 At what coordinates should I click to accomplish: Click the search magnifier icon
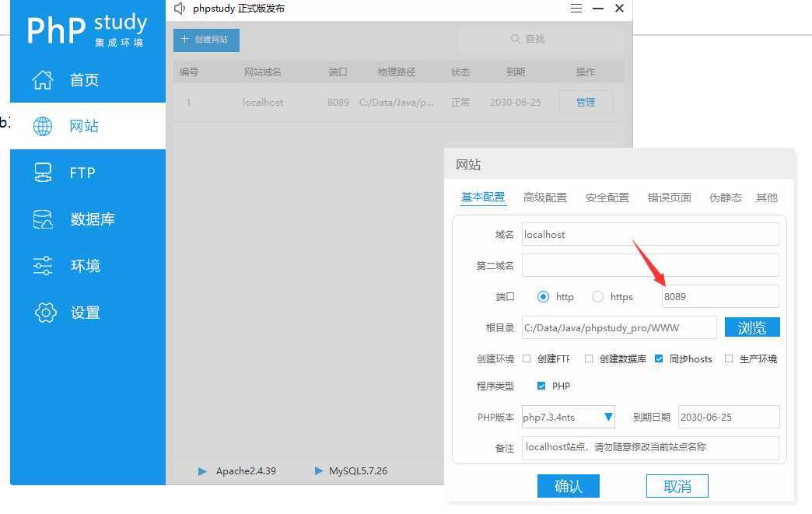(x=515, y=39)
